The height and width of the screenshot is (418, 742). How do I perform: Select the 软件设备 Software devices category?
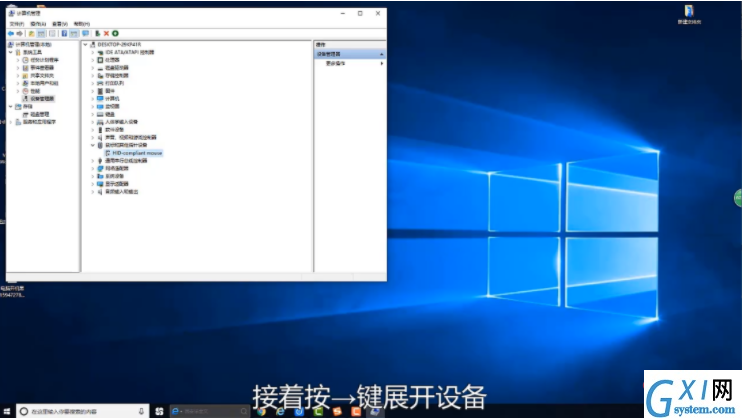[x=114, y=130]
